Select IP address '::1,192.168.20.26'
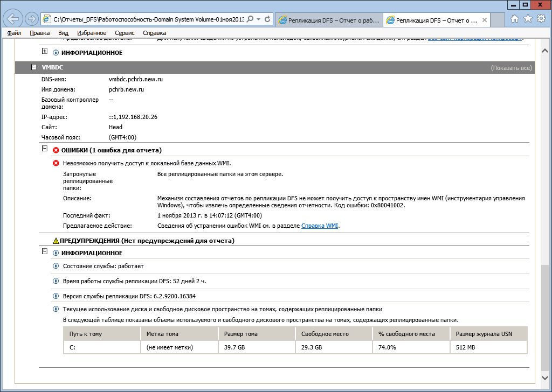 click(133, 117)
